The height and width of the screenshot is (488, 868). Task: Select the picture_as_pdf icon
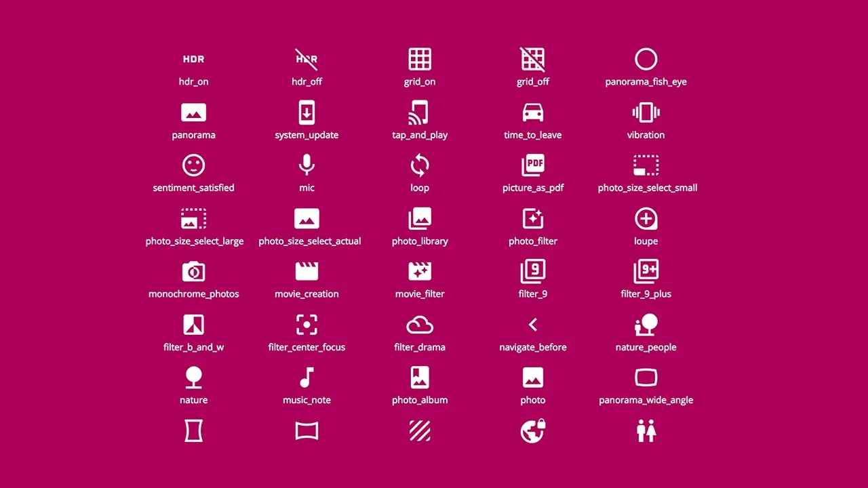(x=533, y=165)
